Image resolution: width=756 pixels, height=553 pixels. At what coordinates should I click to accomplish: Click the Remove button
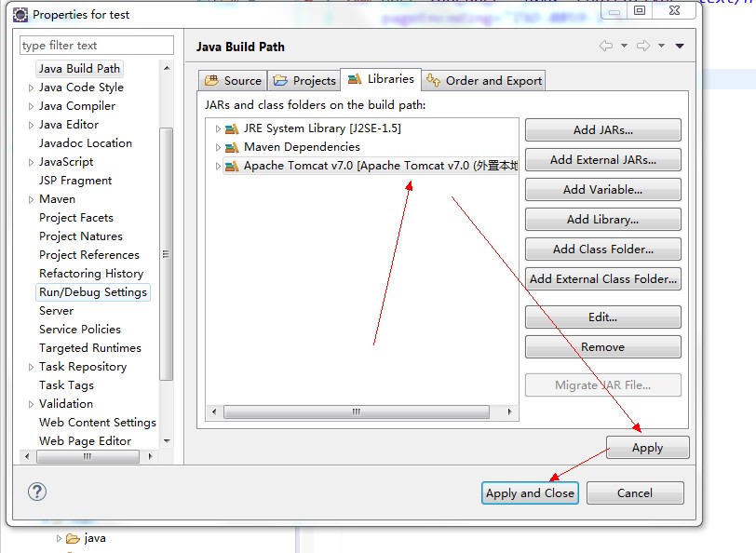(x=602, y=347)
